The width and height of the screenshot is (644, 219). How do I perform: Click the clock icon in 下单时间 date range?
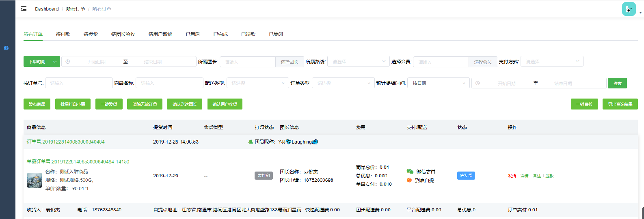coord(68,62)
